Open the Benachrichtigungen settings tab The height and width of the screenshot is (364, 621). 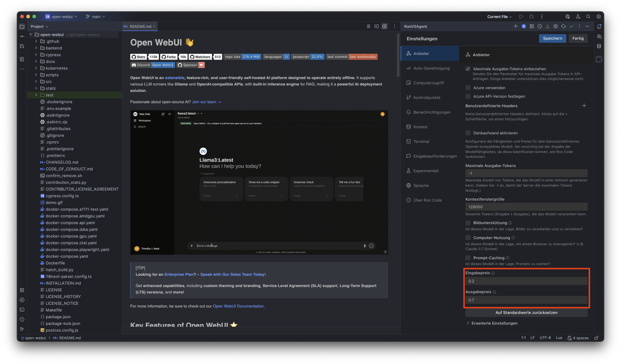430,112
